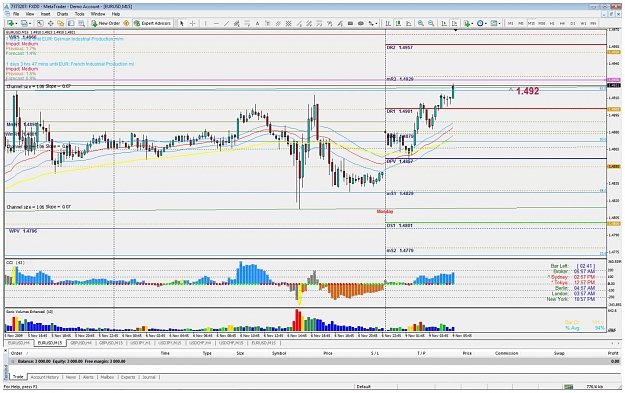Sort by the Order column header

[17, 353]
